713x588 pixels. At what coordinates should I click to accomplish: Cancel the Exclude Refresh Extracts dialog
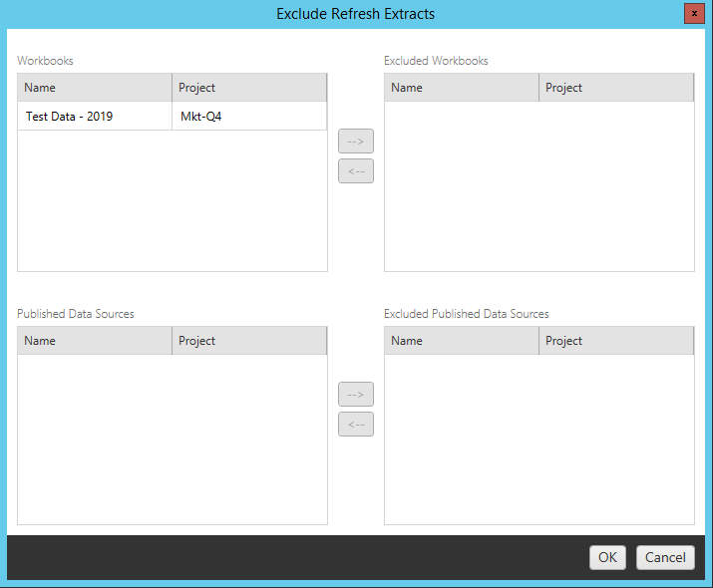point(665,557)
